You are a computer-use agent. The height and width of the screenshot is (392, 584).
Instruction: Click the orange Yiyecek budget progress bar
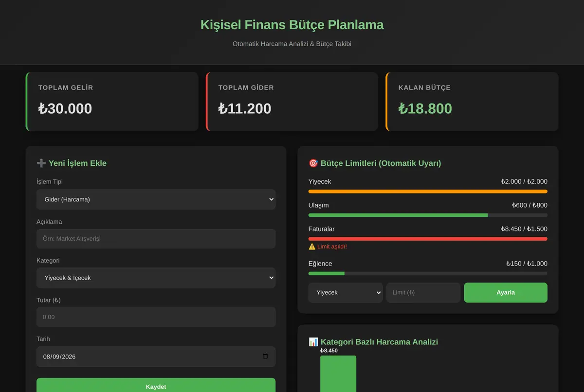click(428, 192)
